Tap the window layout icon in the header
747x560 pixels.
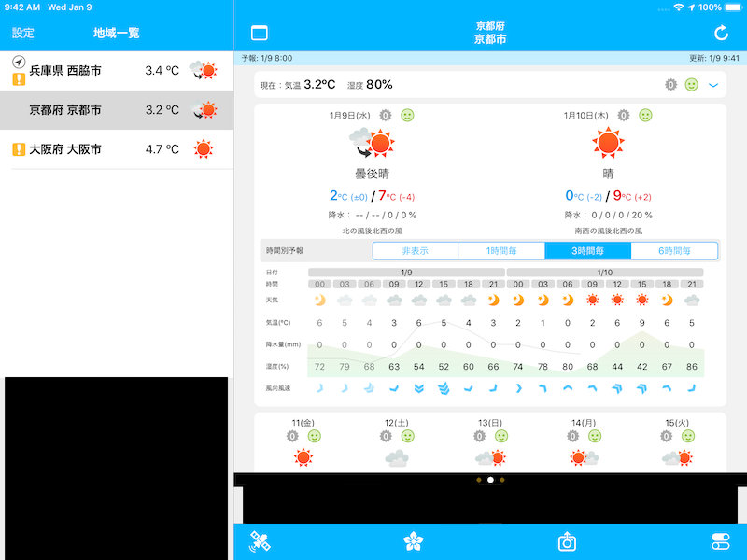click(x=260, y=34)
